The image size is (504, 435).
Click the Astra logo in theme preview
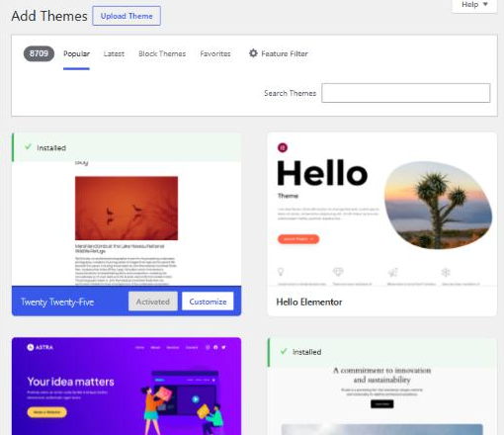click(x=40, y=347)
